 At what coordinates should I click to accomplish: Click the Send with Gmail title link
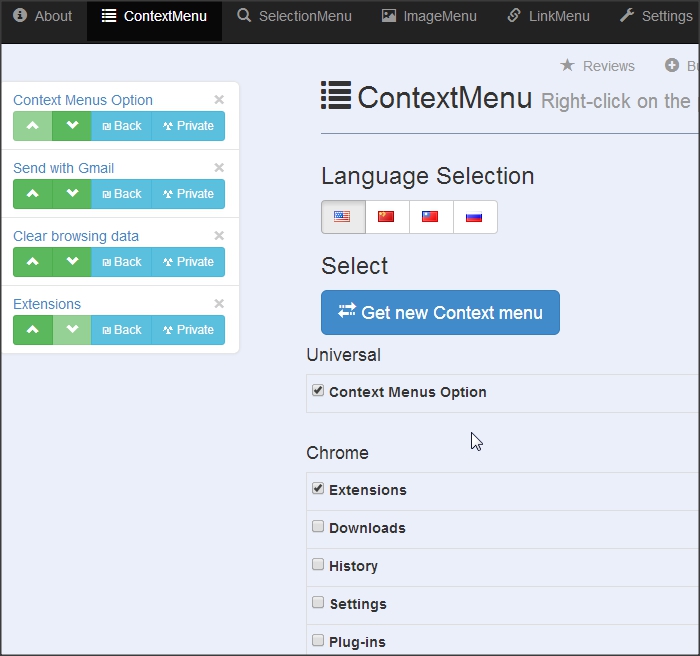[x=63, y=168]
